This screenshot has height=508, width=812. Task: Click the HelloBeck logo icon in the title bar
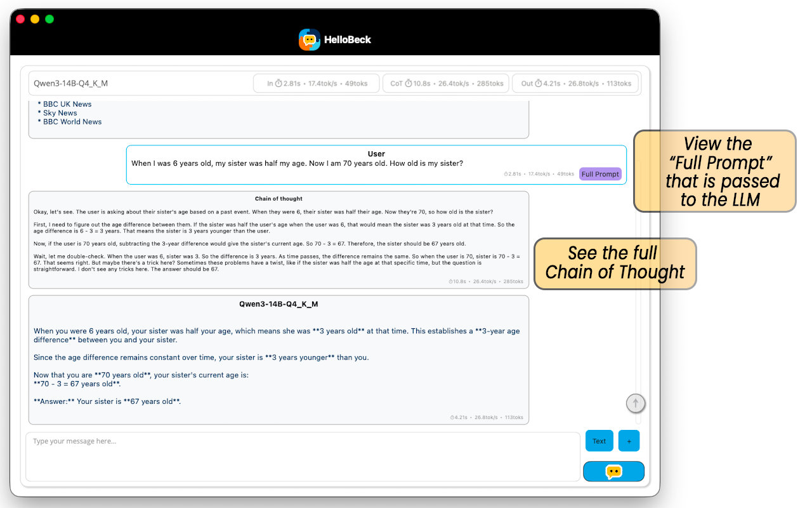(310, 39)
